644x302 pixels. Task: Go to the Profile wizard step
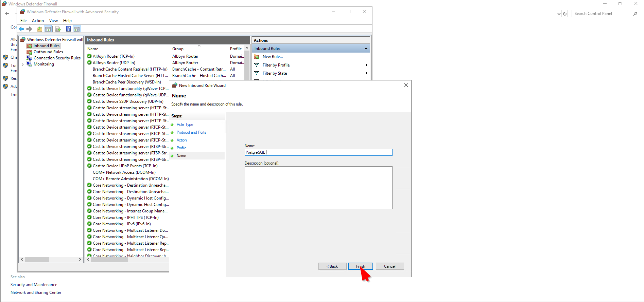point(181,148)
